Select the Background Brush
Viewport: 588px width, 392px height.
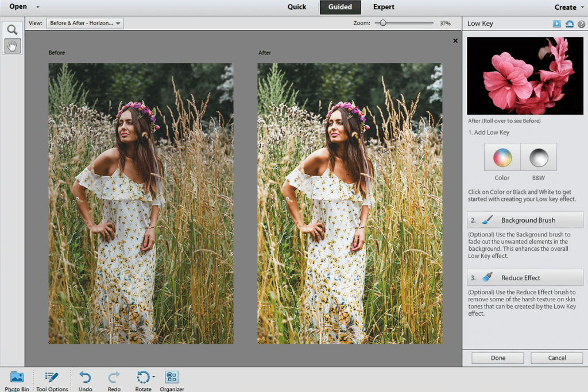[x=525, y=219]
